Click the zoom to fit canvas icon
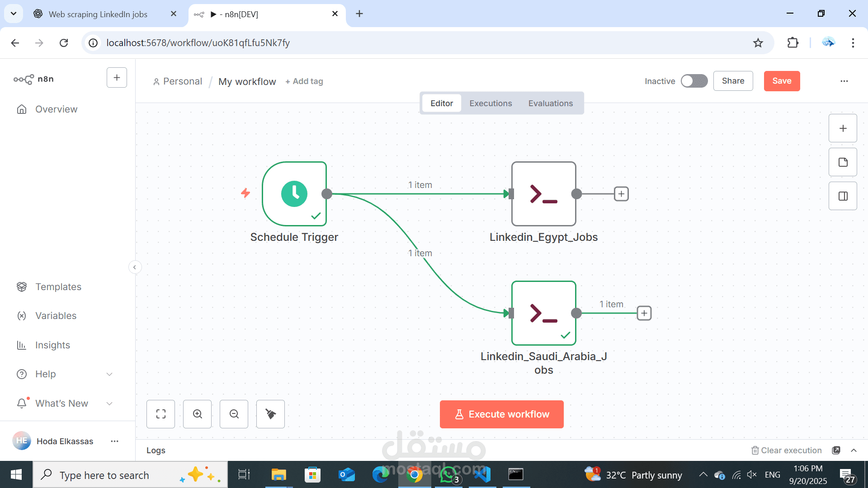Image resolution: width=868 pixels, height=488 pixels. coord(160,414)
